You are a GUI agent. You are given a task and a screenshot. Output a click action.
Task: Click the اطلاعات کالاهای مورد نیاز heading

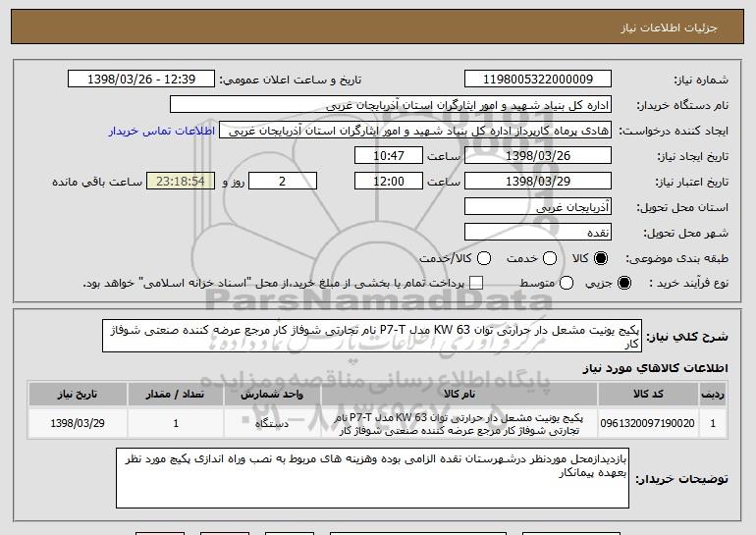point(655,368)
